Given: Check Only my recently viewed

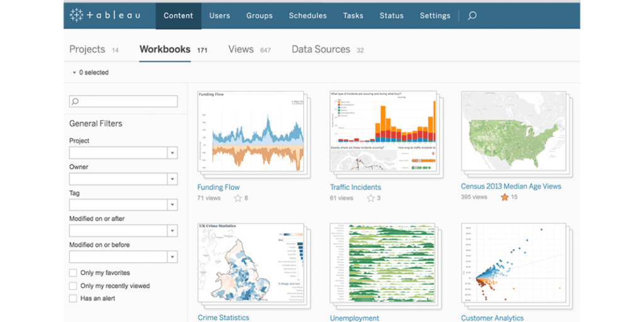Looking at the screenshot, I should coord(74,286).
